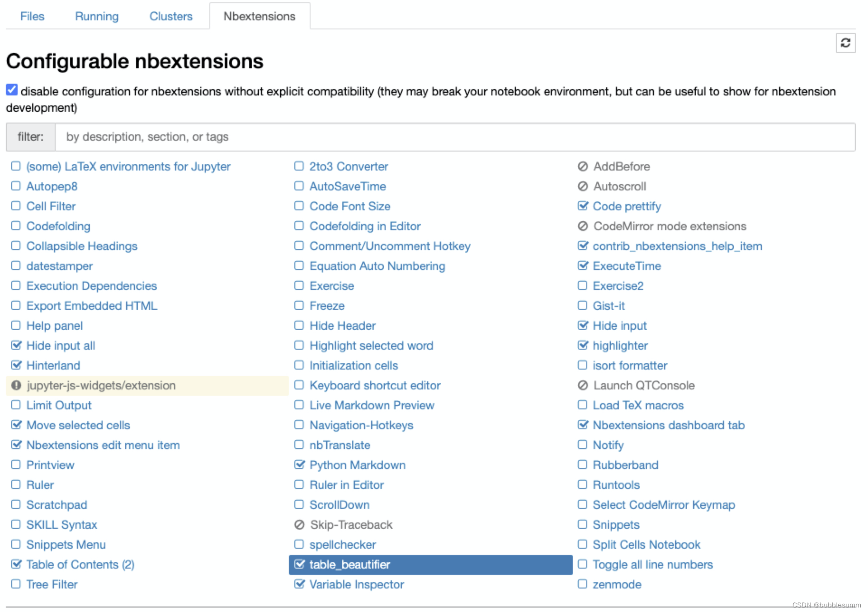
Task: Select the Code prettify extension link
Action: coord(627,206)
